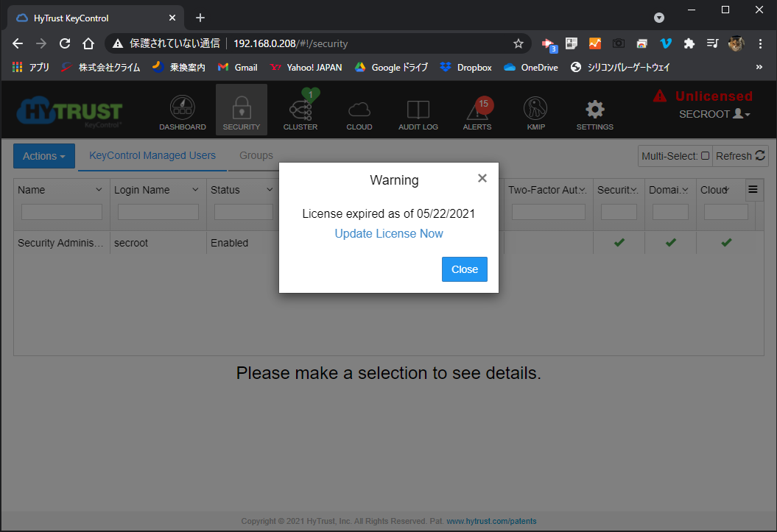Focus the Status column filter field
This screenshot has height=532, width=777.
click(x=244, y=212)
